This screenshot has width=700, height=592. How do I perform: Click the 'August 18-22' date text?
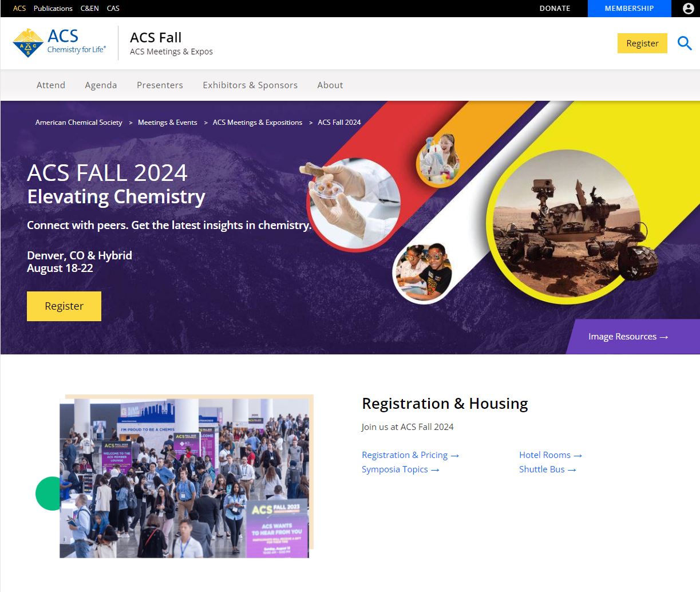60,269
